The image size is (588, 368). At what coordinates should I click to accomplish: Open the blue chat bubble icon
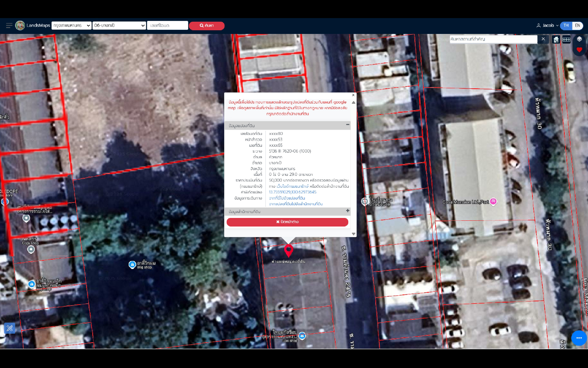(579, 338)
